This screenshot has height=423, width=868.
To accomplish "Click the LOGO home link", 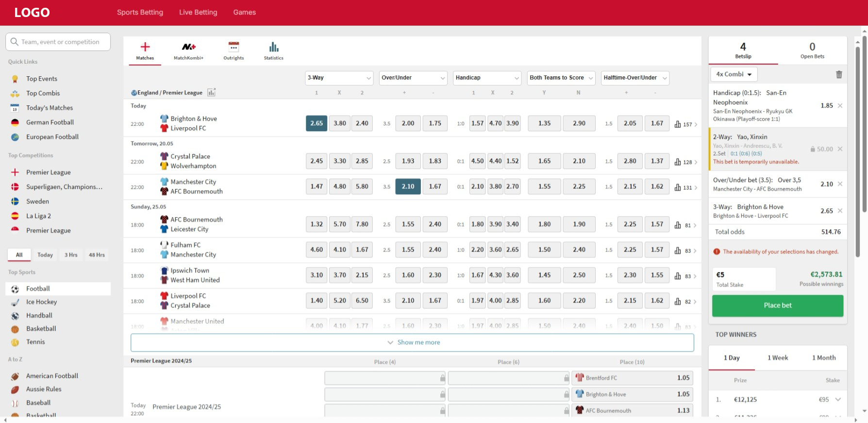I will point(32,13).
